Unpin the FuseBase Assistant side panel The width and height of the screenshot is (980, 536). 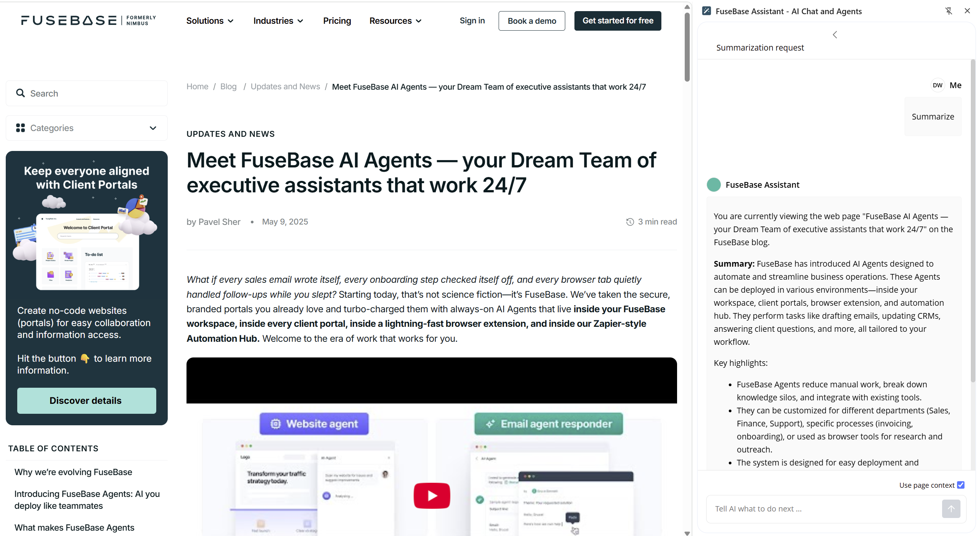coord(949,11)
